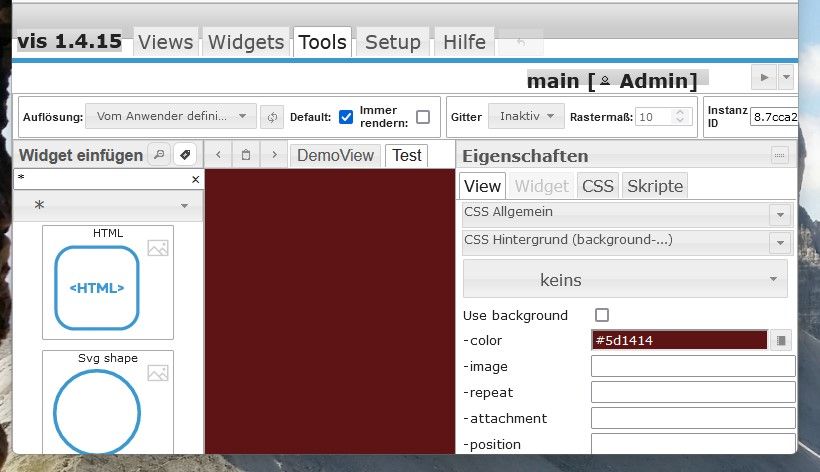Collapse CSS Hintergrund section
Image resolution: width=820 pixels, height=472 pixels.
[780, 243]
